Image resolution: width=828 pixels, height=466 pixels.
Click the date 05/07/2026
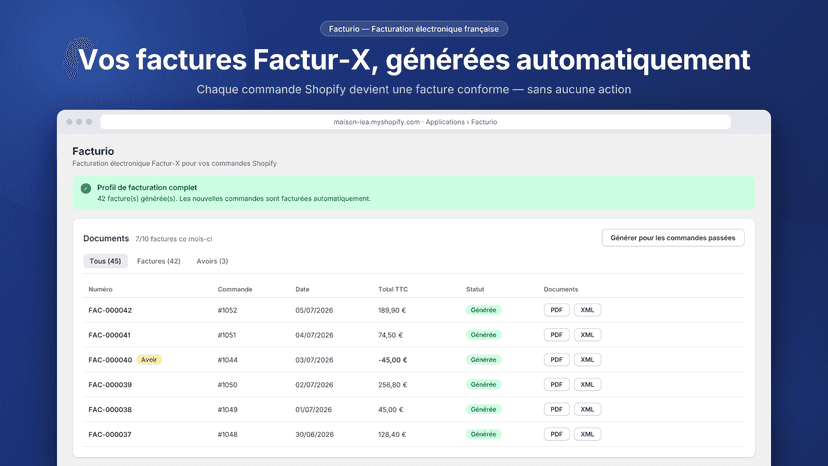pyautogui.click(x=314, y=310)
